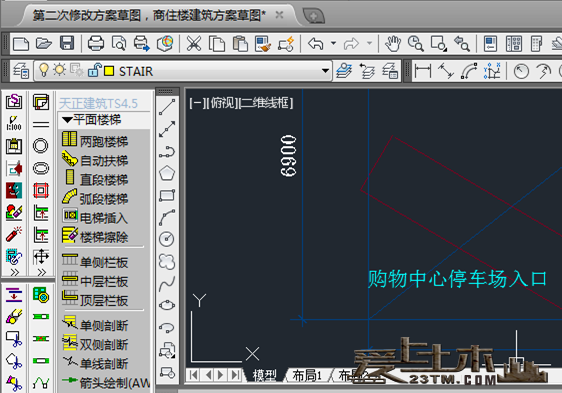The height and width of the screenshot is (393, 562).
Task: Open the Redo history dropdown arrow
Action: (x=369, y=43)
